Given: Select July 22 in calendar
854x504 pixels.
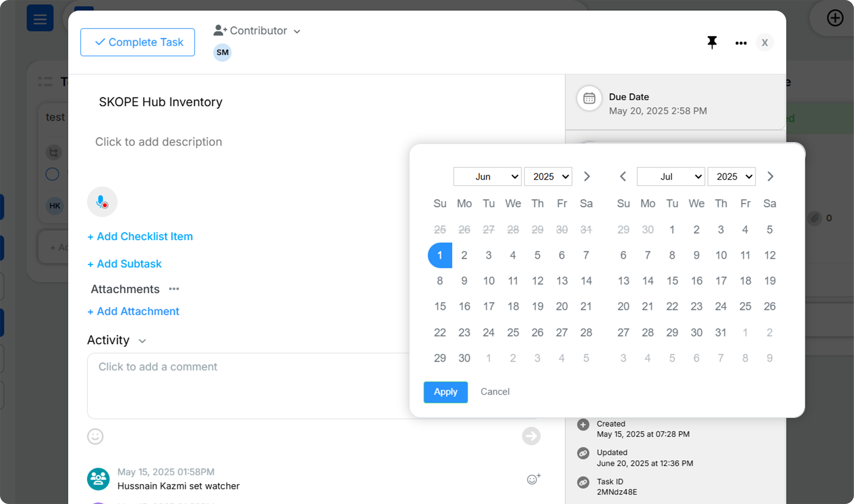Looking at the screenshot, I should point(672,306).
